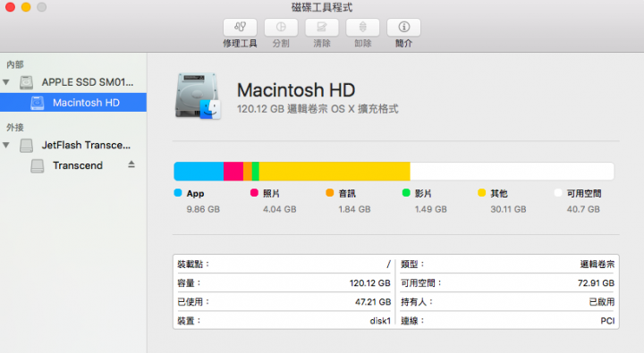Click the Macintosh HD title heading
Screen dimensions: 644x353
point(296,90)
